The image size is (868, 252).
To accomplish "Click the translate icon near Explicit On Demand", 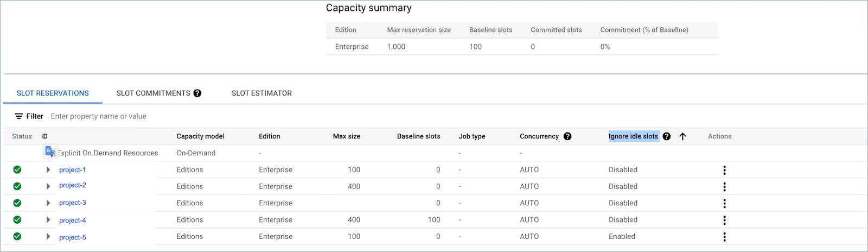I will pyautogui.click(x=50, y=152).
